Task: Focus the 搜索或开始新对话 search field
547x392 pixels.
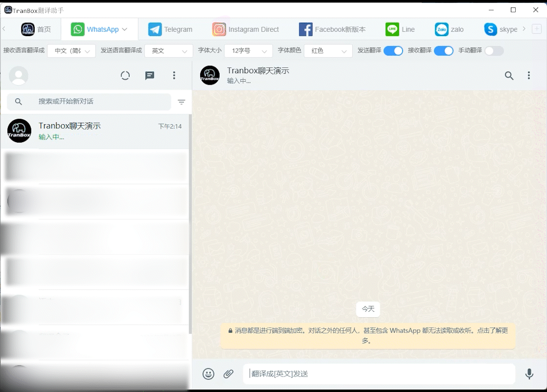Action: coord(89,101)
